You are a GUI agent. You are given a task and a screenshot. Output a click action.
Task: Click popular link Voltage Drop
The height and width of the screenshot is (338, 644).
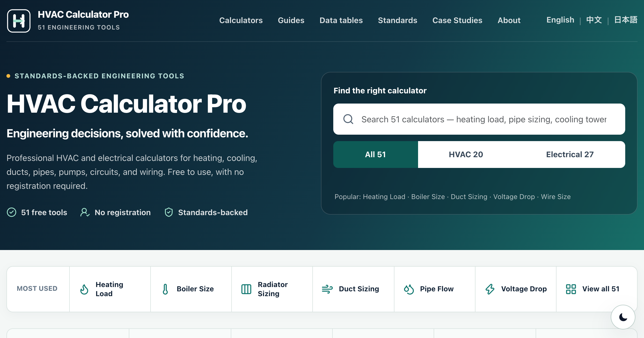click(x=514, y=197)
